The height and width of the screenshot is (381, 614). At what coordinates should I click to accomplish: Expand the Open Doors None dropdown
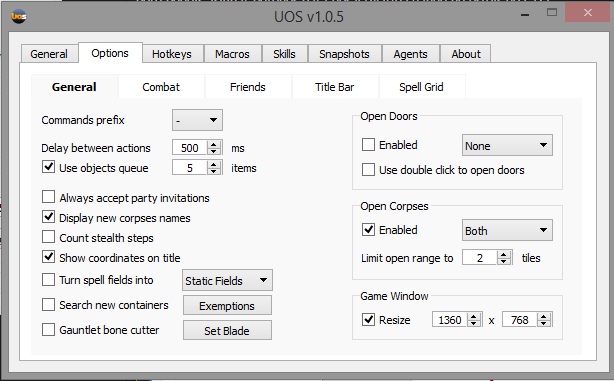tap(507, 145)
